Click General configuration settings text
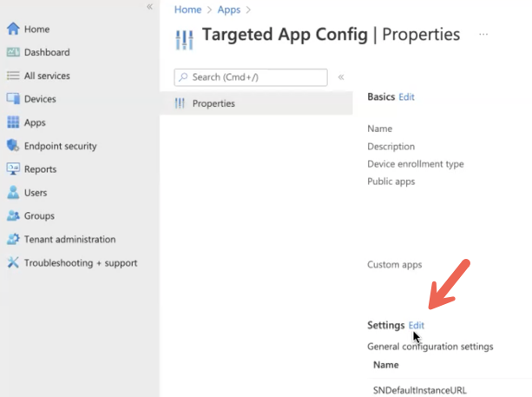Image resolution: width=532 pixels, height=397 pixels. (430, 347)
